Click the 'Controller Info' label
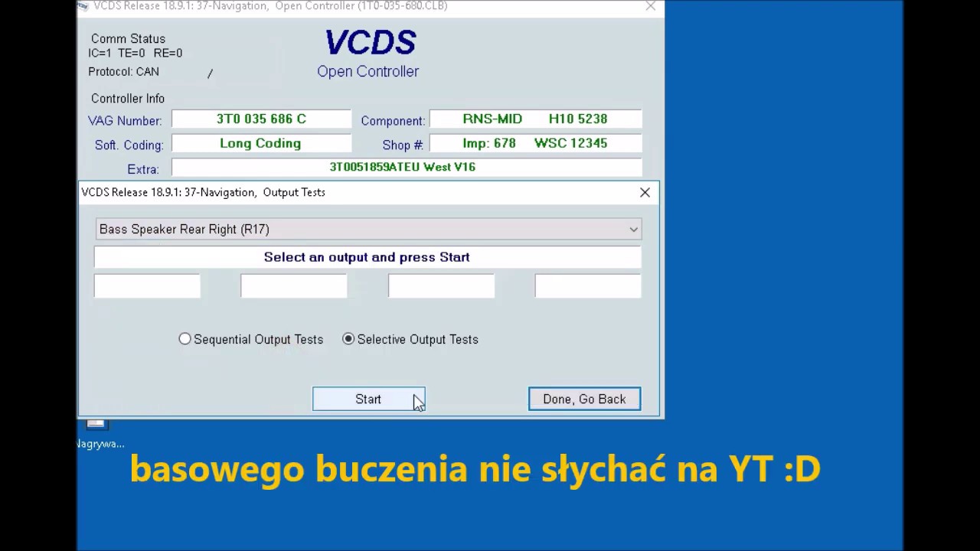This screenshot has width=980, height=551. point(128,99)
